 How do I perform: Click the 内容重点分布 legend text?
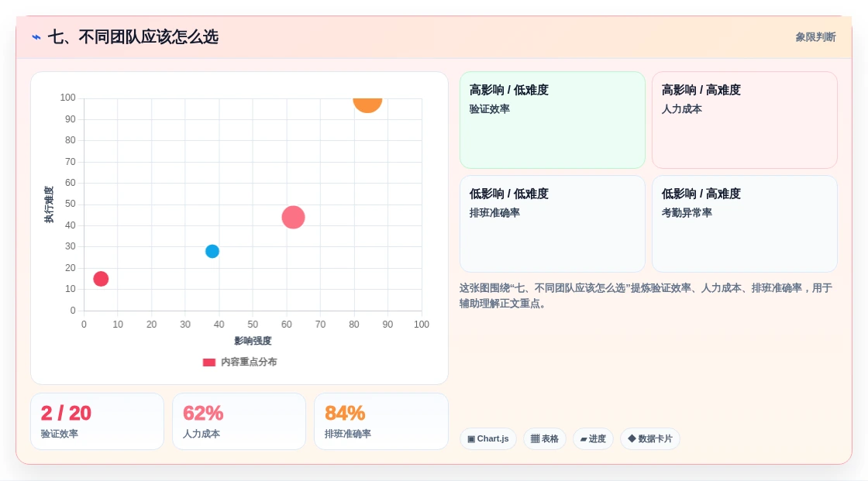[x=249, y=362]
